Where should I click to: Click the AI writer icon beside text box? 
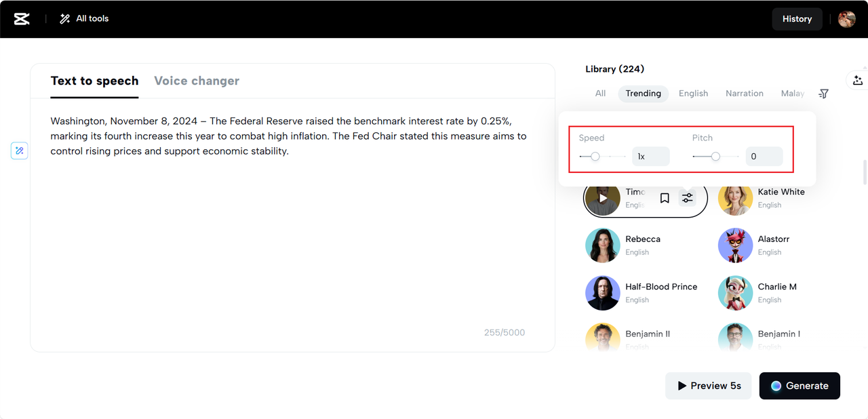click(x=20, y=151)
